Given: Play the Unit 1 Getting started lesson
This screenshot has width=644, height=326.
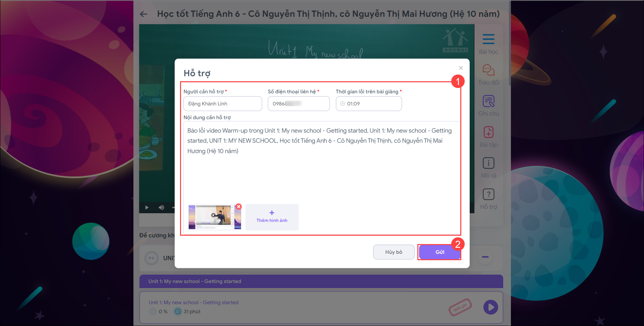Looking at the screenshot, I should point(490,307).
